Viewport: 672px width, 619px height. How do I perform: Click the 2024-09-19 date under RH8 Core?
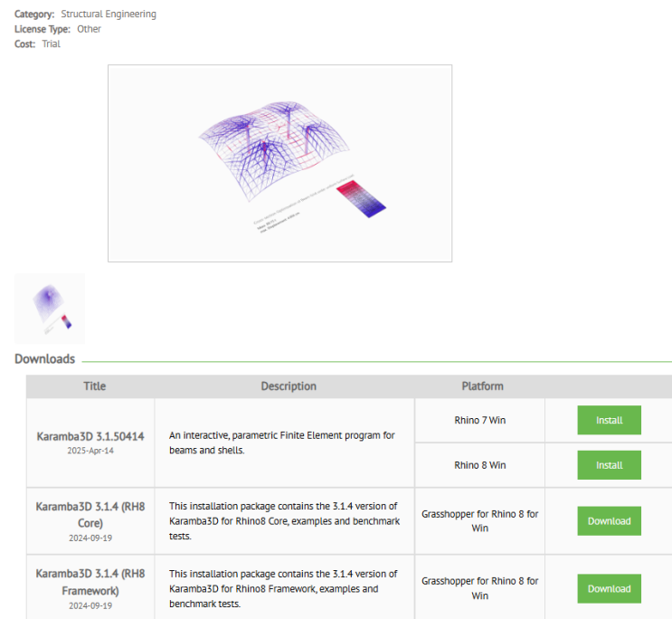point(90,538)
